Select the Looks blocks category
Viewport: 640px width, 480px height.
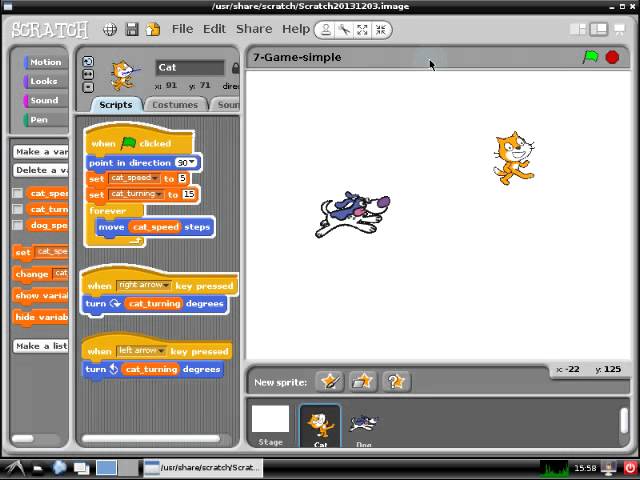pyautogui.click(x=45, y=81)
